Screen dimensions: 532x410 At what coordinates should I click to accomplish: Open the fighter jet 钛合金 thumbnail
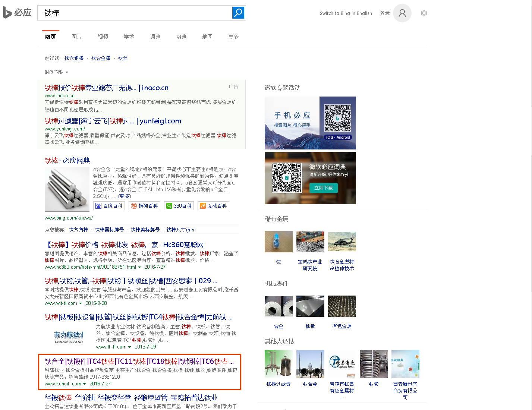pyautogui.click(x=310, y=364)
